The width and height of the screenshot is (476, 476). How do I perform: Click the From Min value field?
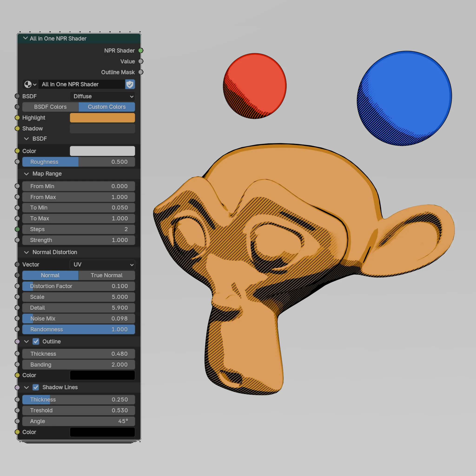click(x=79, y=186)
